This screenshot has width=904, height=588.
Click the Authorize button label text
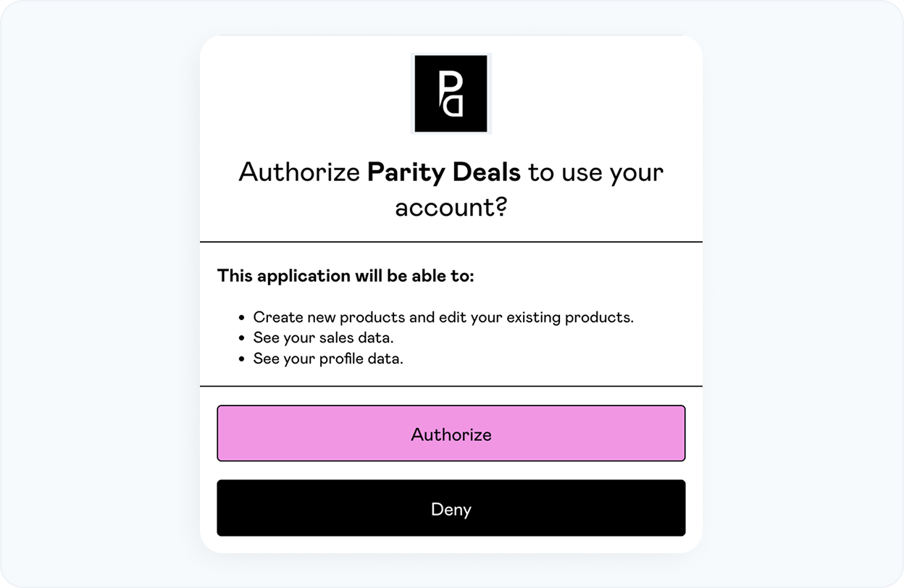[451, 434]
